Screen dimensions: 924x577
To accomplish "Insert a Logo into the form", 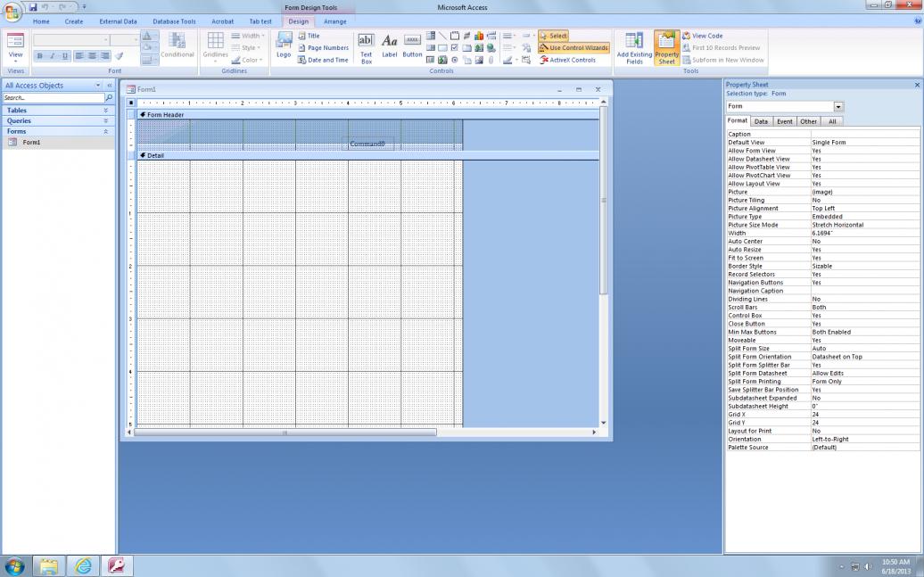I will pos(284,45).
